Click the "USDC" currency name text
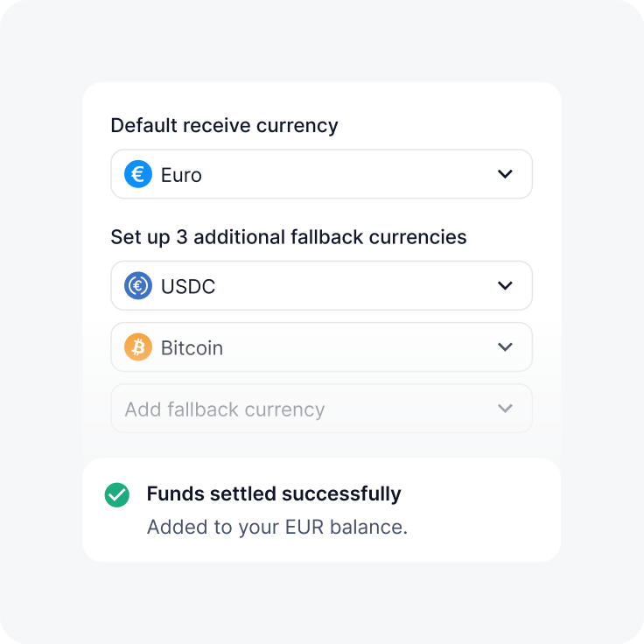 (x=188, y=287)
